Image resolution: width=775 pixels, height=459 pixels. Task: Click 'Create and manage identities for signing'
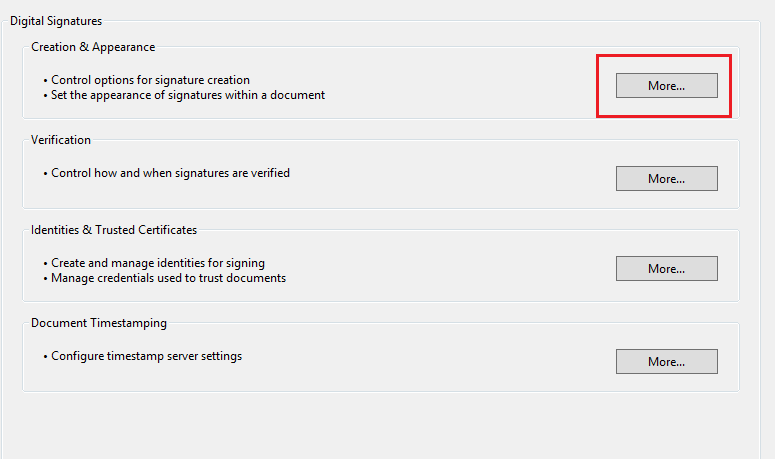coord(158,263)
